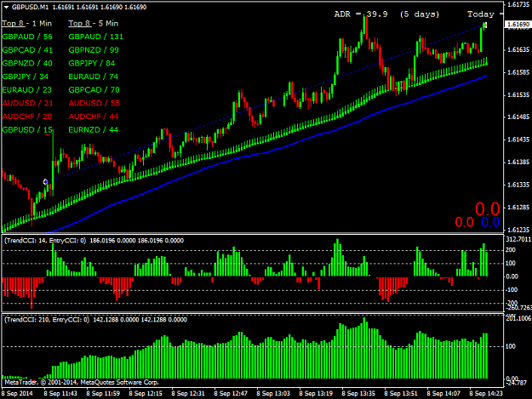Click the 'ADR = 39.9 (5 days)' label

pyautogui.click(x=386, y=14)
